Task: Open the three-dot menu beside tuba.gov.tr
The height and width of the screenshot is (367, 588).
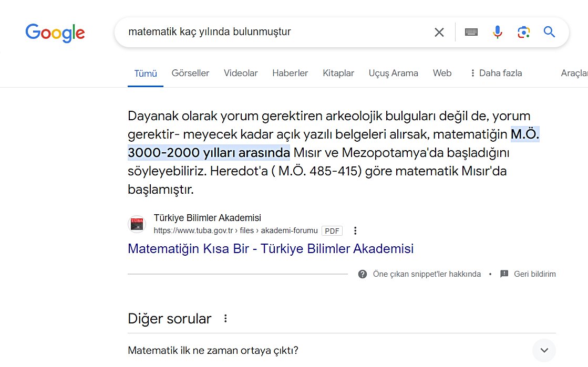Action: click(355, 230)
